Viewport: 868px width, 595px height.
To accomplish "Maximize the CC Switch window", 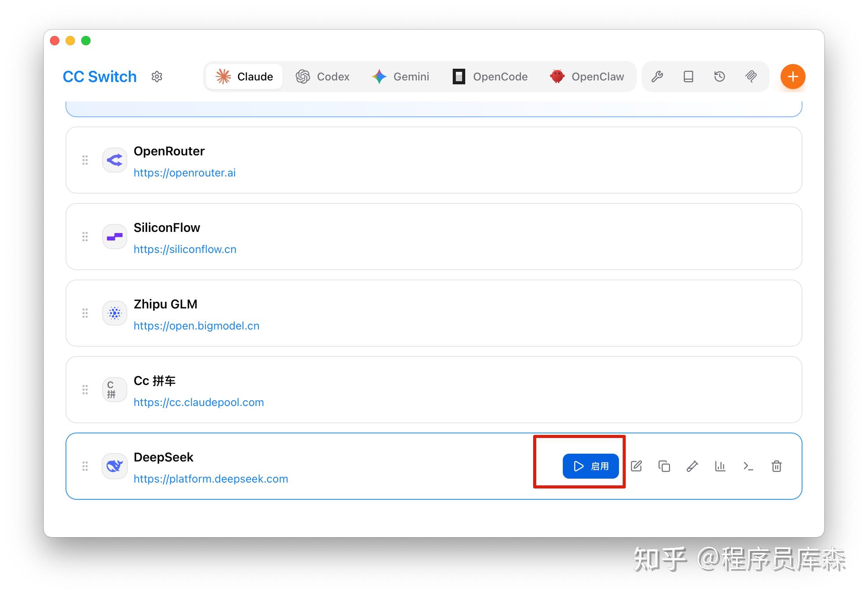I will coord(86,41).
